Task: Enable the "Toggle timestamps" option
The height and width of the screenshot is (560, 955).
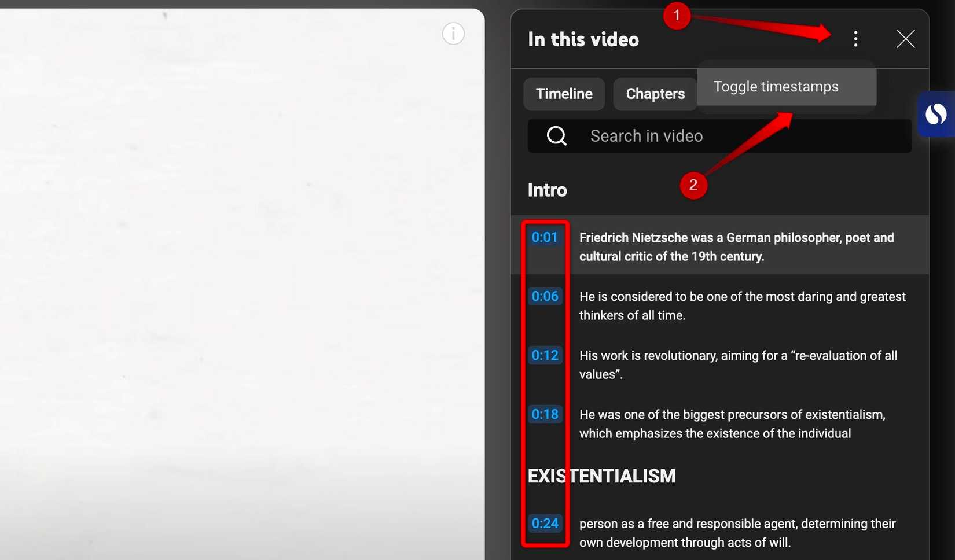Action: tap(776, 86)
